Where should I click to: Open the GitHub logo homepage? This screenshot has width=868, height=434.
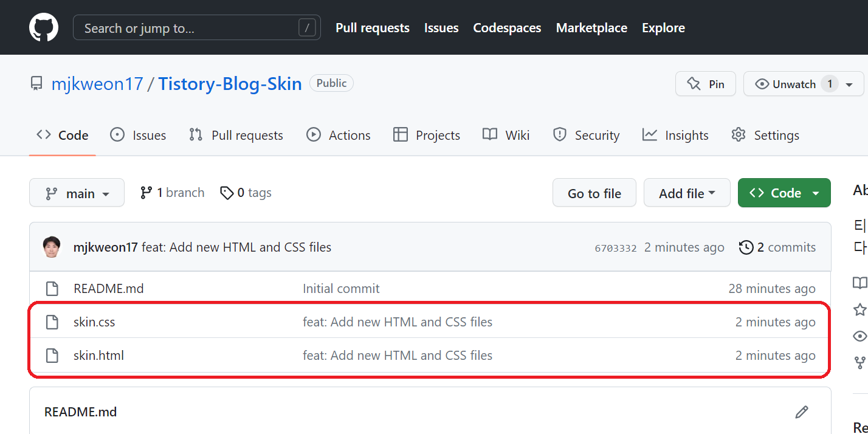(x=44, y=27)
